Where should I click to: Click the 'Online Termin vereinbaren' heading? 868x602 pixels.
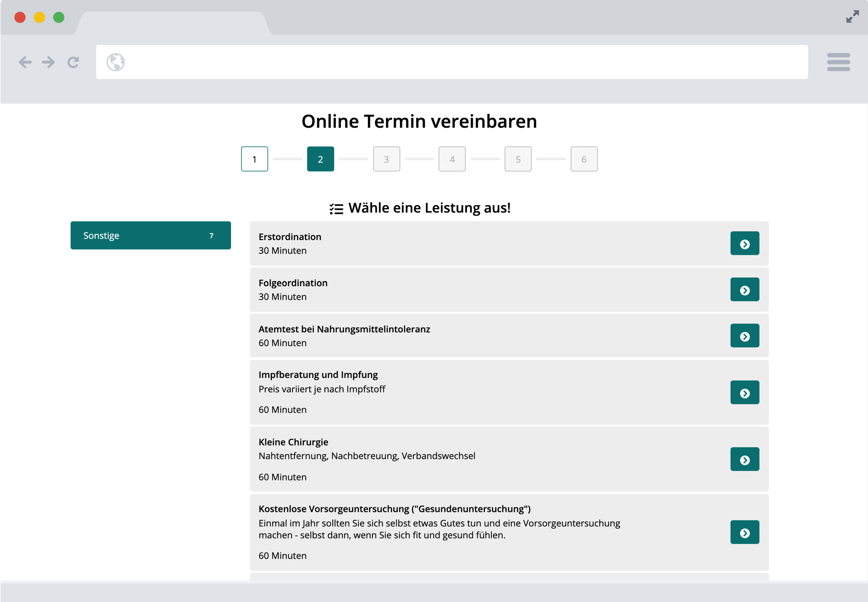tap(419, 121)
